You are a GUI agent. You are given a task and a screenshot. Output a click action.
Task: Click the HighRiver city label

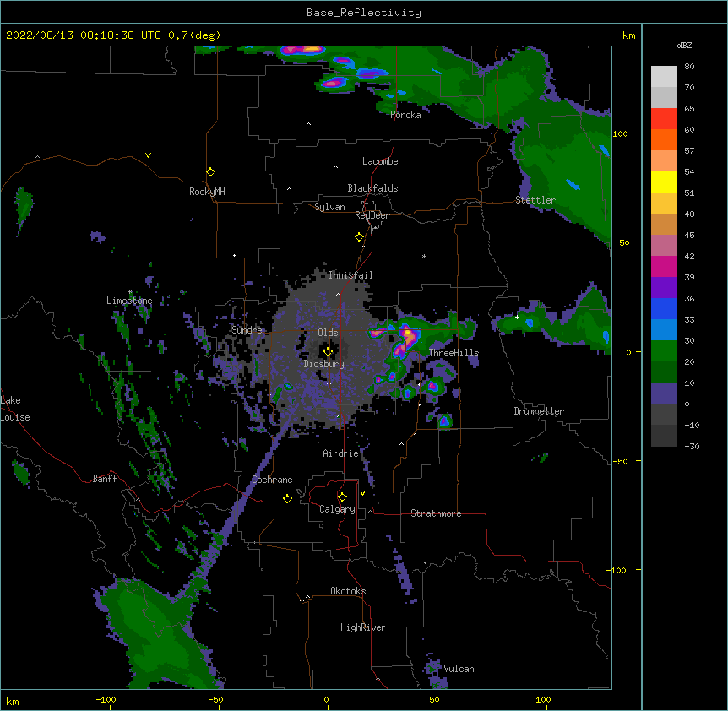[363, 627]
